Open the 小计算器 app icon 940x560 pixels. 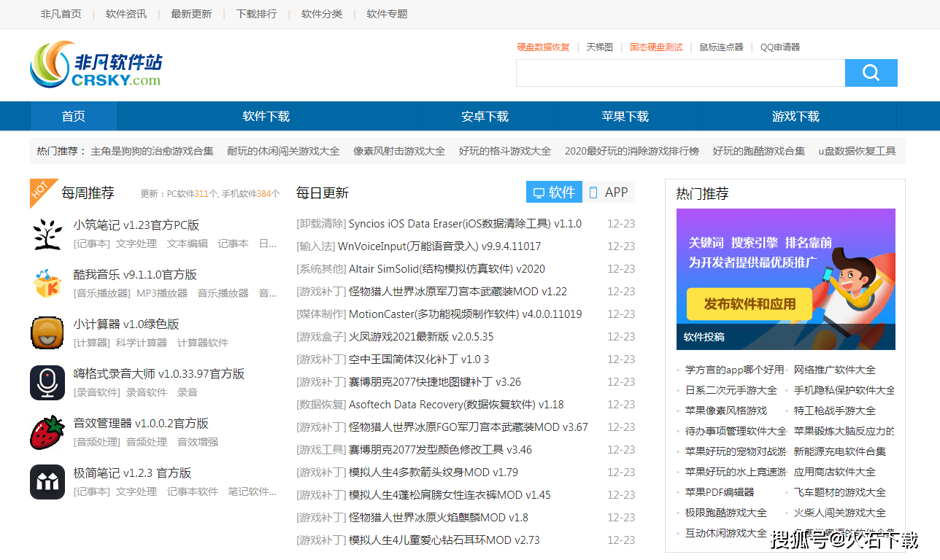coord(47,332)
